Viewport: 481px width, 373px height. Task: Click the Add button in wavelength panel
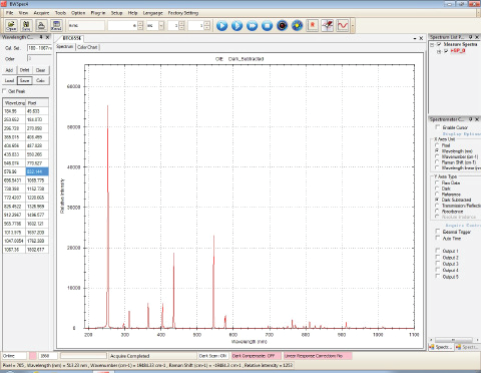(x=9, y=70)
